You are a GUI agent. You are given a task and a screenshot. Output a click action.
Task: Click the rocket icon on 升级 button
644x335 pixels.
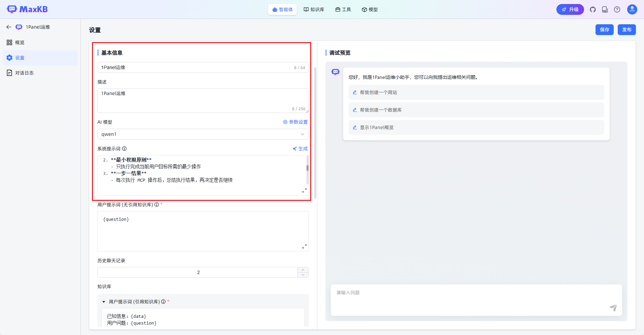pyautogui.click(x=564, y=9)
